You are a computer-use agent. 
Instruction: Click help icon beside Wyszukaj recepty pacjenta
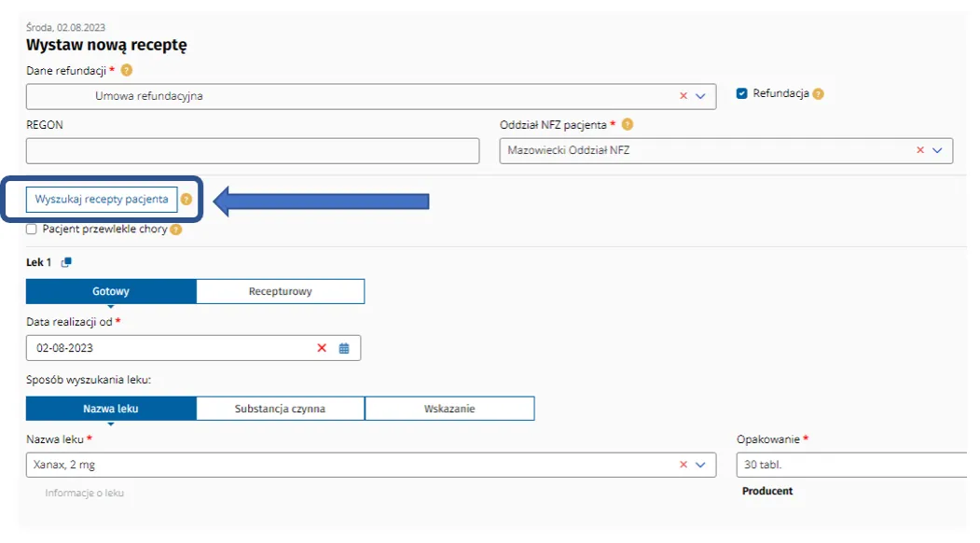[x=186, y=200]
